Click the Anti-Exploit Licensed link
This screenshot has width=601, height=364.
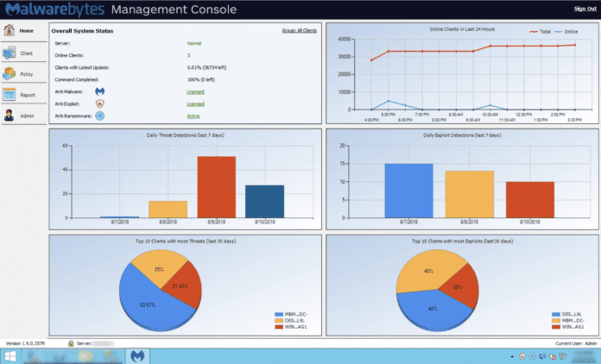(x=195, y=104)
